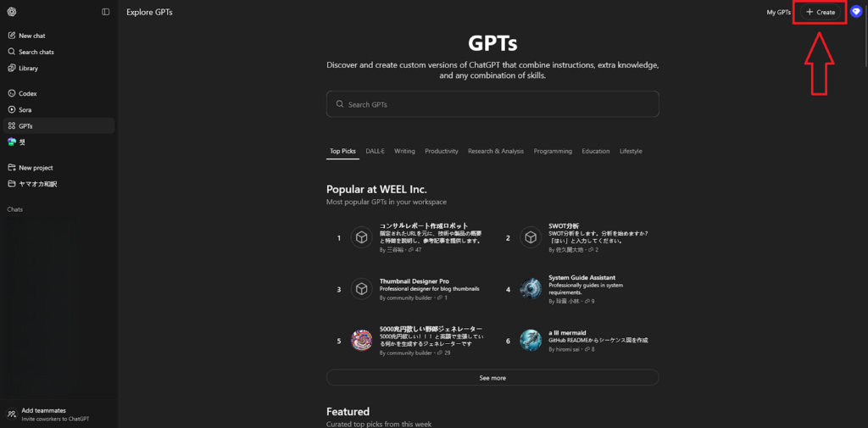Switch to the Writing tab
The width and height of the screenshot is (868, 428).
(x=404, y=151)
